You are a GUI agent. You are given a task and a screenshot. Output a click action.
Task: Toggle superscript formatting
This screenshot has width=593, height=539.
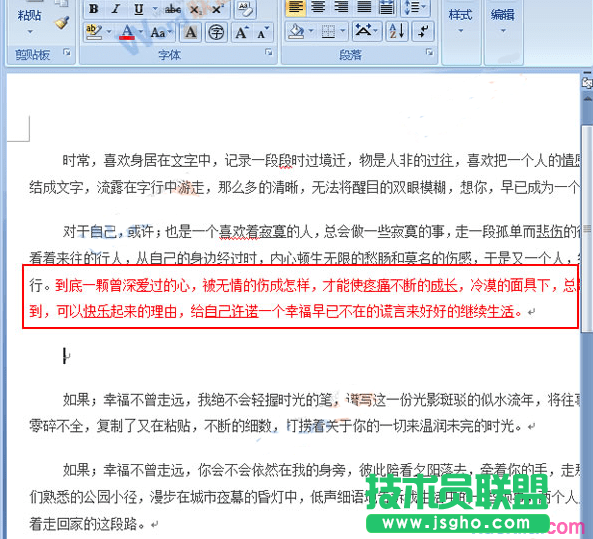217,9
